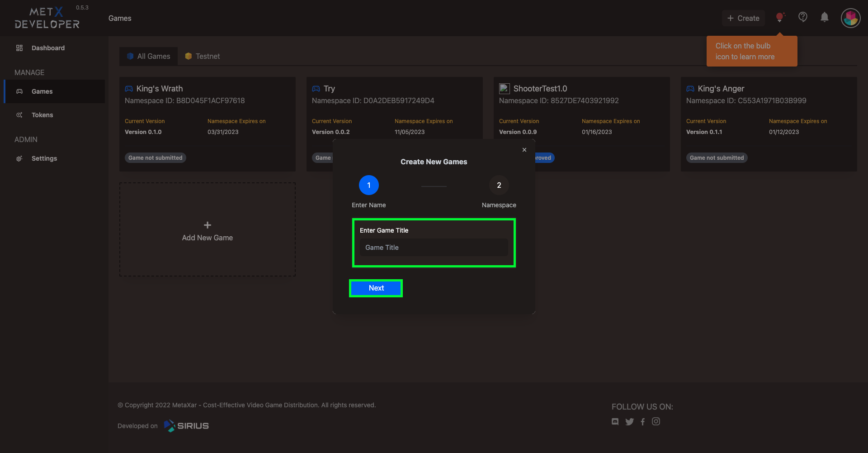
Task: Click the Games controller sidebar icon
Action: coord(19,91)
